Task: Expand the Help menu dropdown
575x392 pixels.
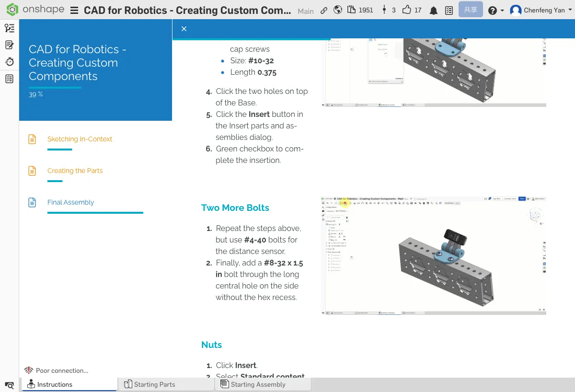Action: [x=495, y=11]
